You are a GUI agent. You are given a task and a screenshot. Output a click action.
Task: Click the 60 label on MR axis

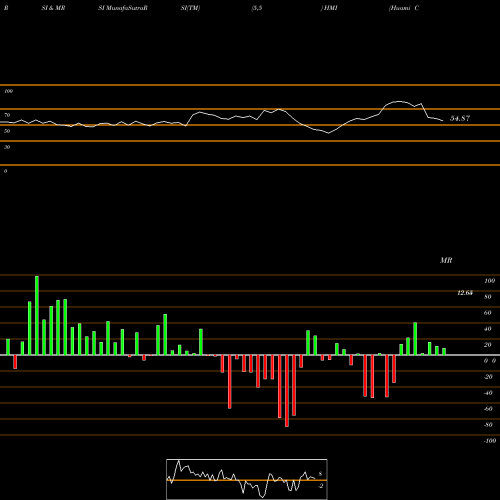tap(488, 313)
